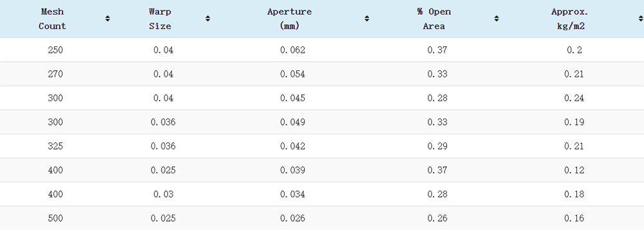Select the Mesh Count column header
The width and height of the screenshot is (644, 232).
click(52, 19)
